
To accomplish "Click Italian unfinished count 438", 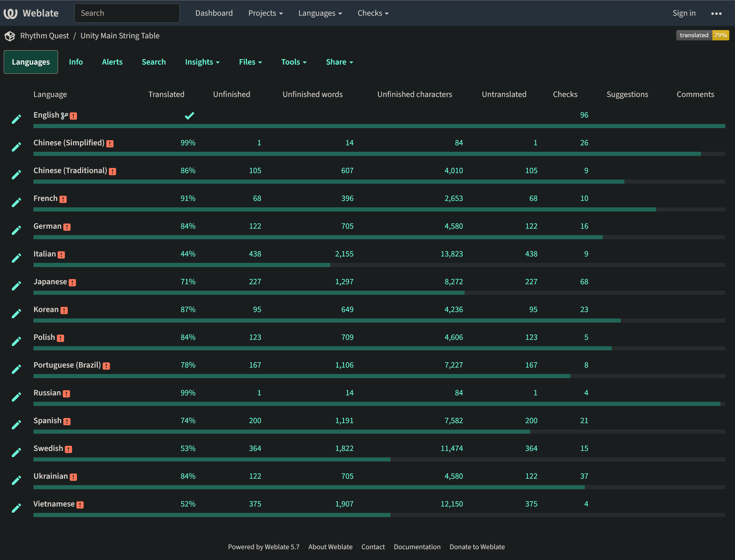I will (x=255, y=254).
